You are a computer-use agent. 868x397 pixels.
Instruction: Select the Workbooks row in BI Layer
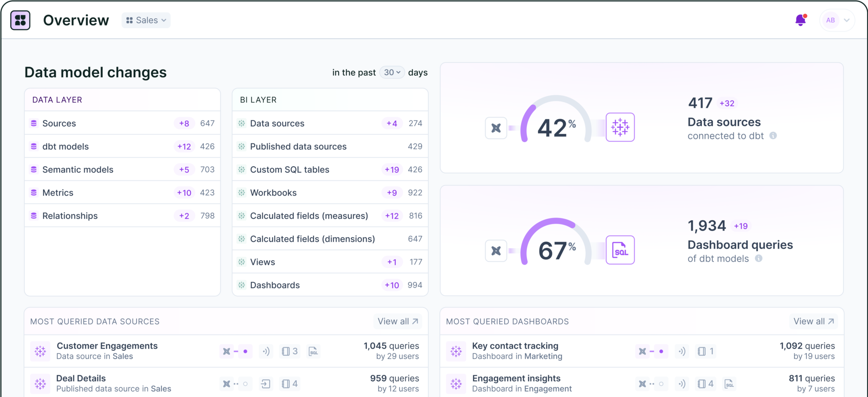tap(330, 193)
